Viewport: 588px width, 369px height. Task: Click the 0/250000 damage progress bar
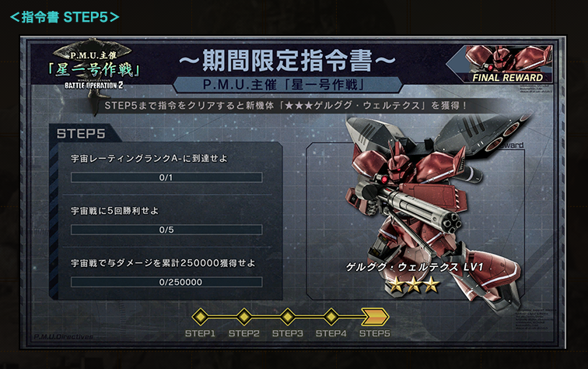[166, 282]
